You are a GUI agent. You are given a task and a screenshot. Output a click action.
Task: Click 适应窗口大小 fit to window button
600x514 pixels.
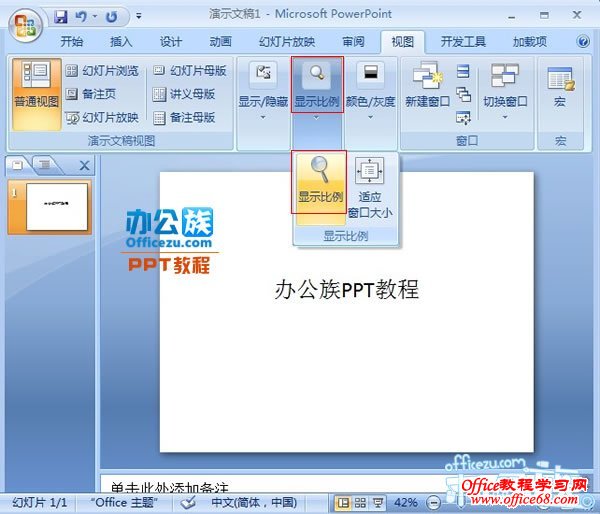click(370, 188)
